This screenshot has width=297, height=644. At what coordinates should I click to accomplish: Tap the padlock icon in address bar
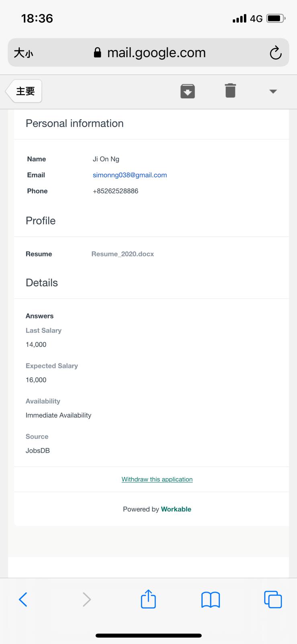[x=97, y=53]
